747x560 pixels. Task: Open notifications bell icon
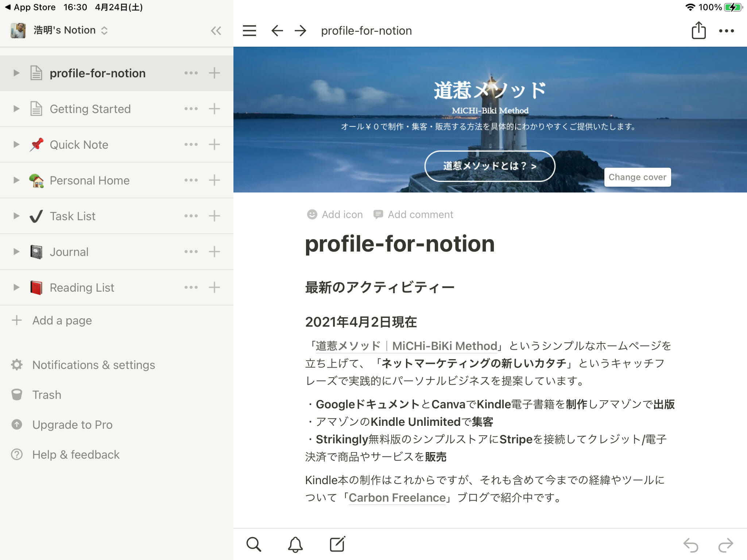[x=295, y=544]
